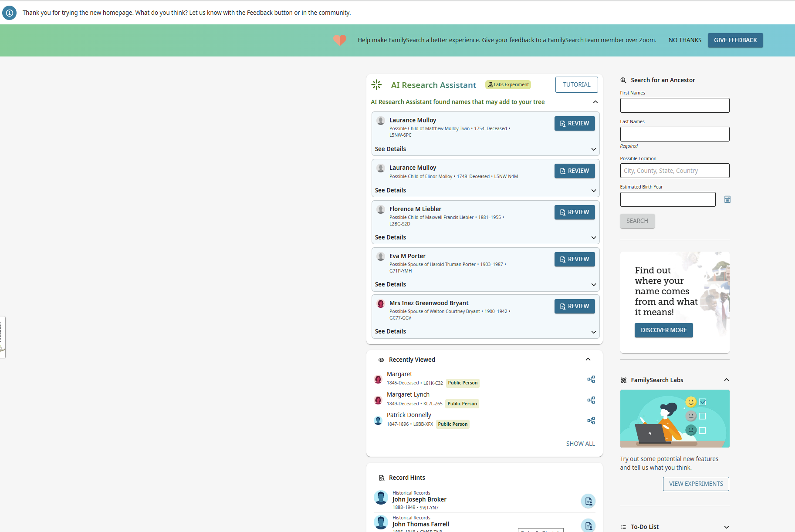Click the DISCOVER MORE button

663,330
